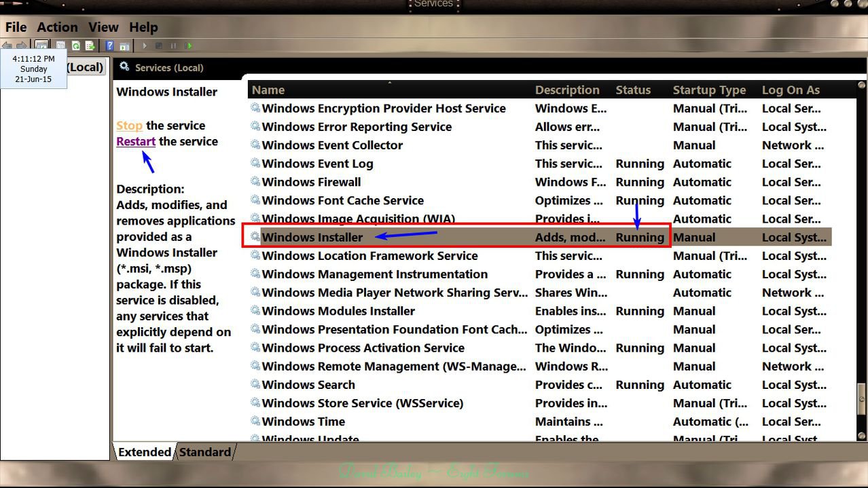Select Windows Remote Management (WS-Management) service name
This screenshot has width=868, height=488.
[x=394, y=366]
